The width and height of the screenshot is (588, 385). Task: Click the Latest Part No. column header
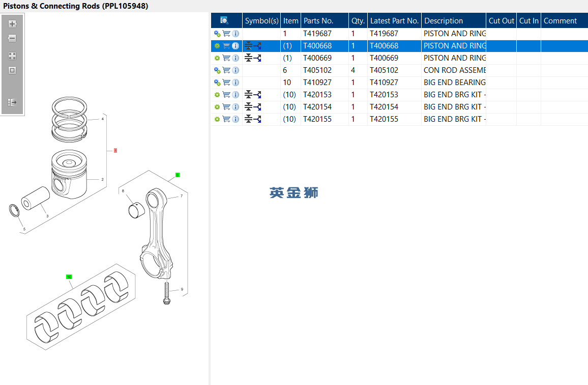pyautogui.click(x=394, y=21)
